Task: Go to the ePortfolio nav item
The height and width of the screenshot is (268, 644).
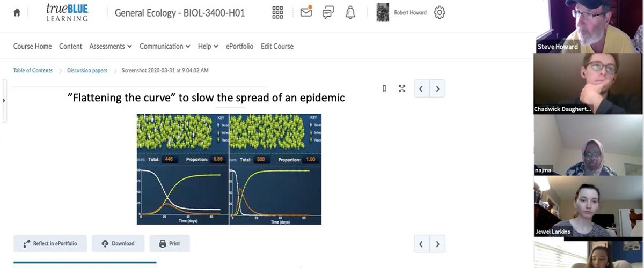Action: 239,46
